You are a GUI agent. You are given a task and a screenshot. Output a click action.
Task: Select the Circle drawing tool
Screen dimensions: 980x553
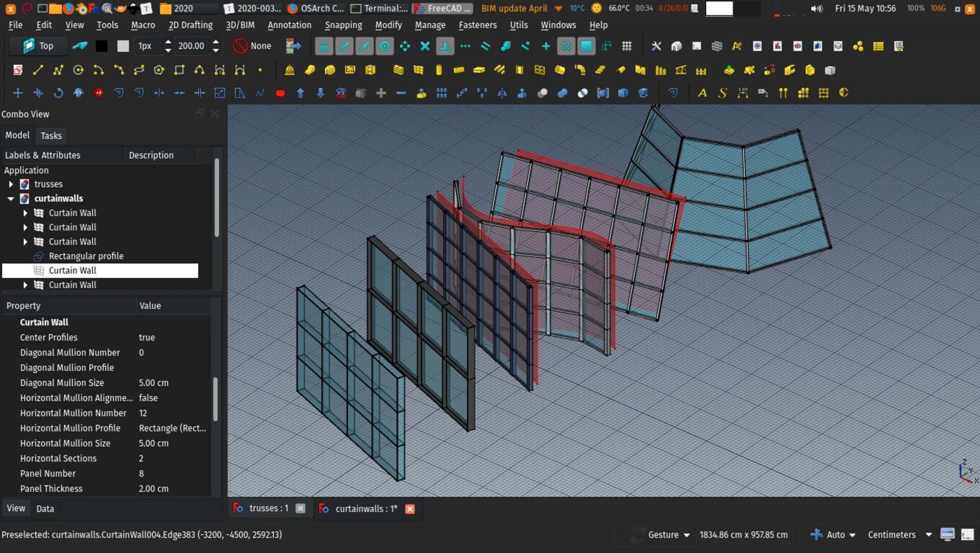point(78,70)
